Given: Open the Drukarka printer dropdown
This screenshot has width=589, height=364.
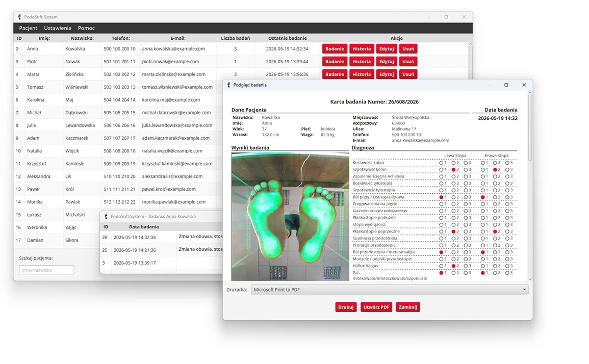Looking at the screenshot, I should (390, 290).
